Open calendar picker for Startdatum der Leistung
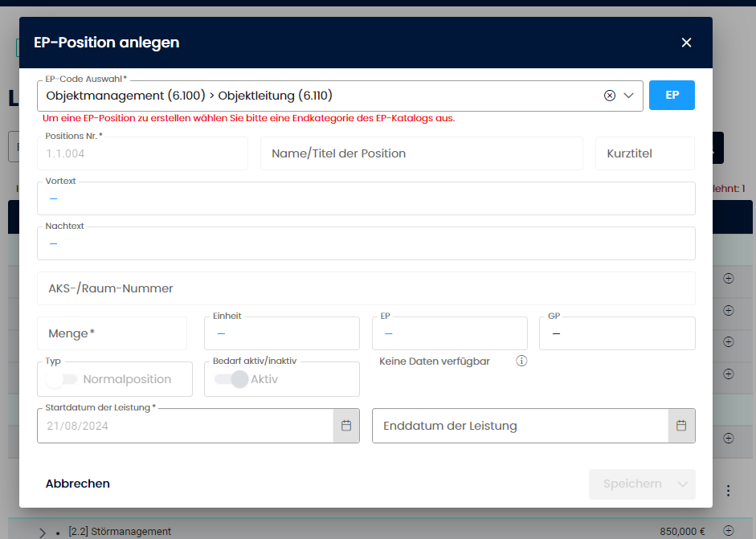Viewport: 756px width, 539px height. coord(346,426)
